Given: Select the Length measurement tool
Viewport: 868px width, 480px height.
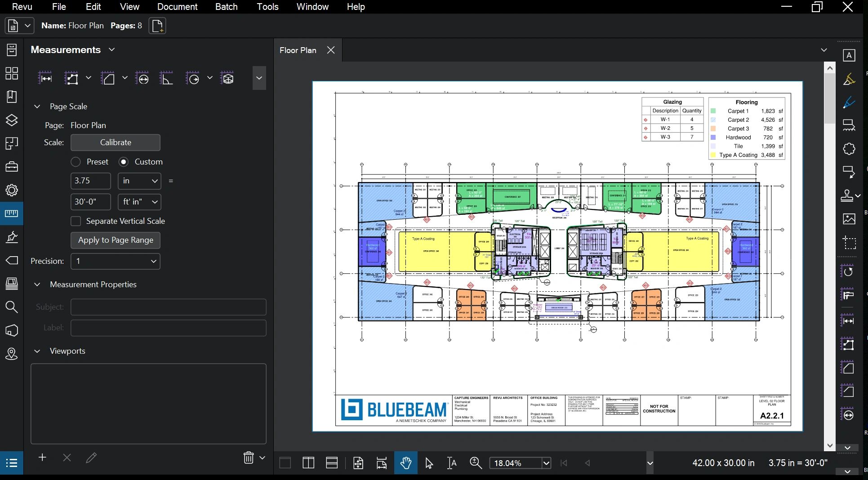Looking at the screenshot, I should [46, 78].
